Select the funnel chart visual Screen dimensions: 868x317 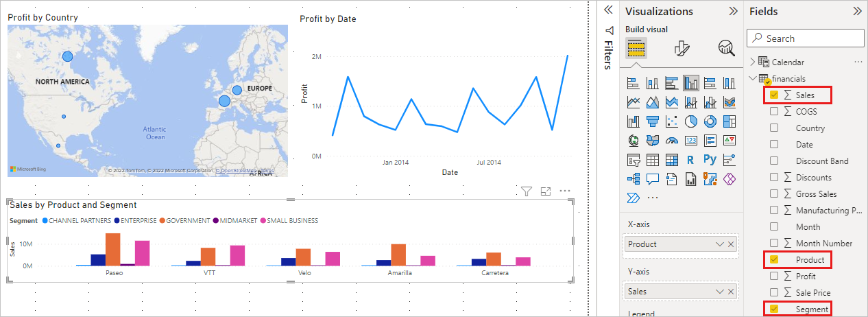[652, 121]
